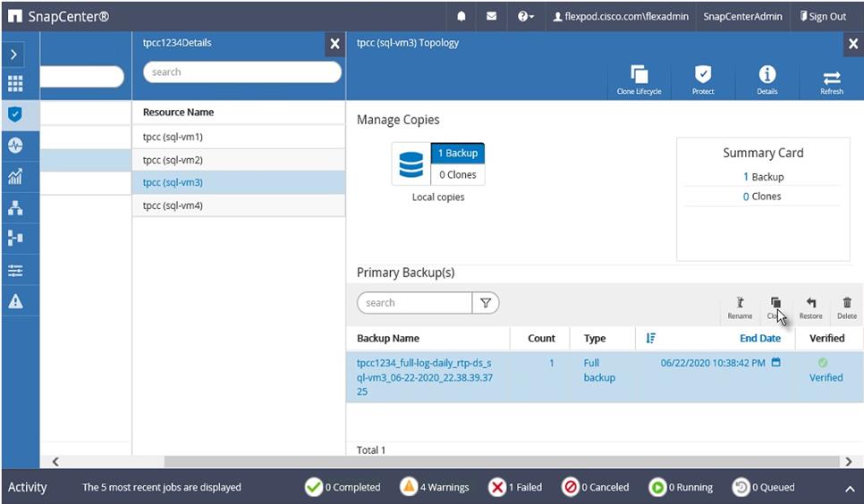Sort by End Date column
The image size is (864, 504).
coord(760,338)
